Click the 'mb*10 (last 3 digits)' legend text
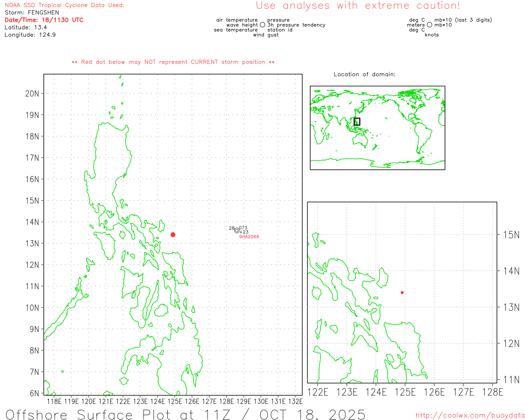The height and width of the screenshot is (420, 525). (463, 20)
